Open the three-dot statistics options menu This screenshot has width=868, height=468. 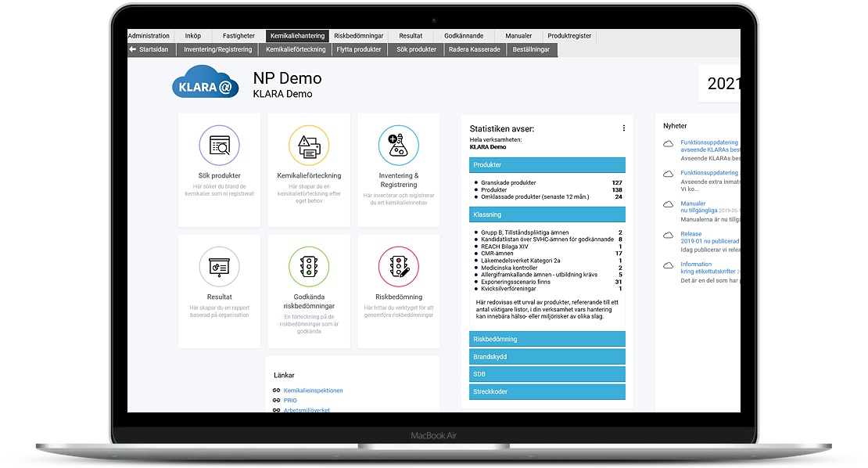pos(624,128)
